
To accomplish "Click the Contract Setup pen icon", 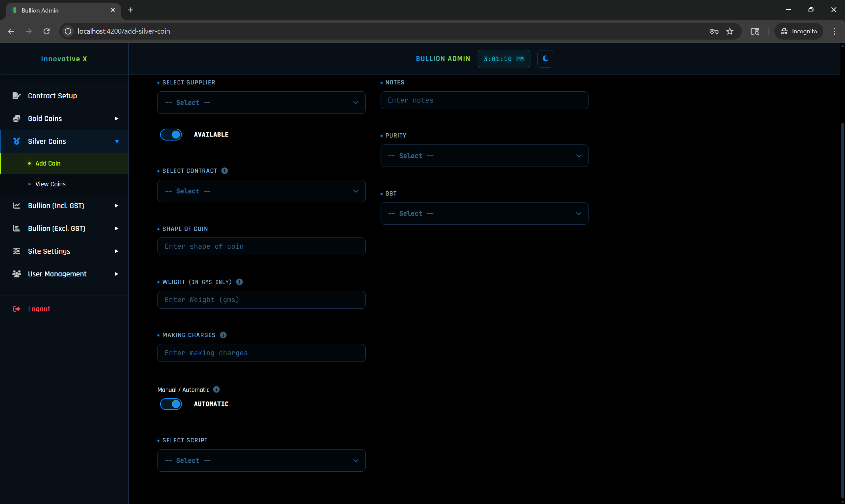I will 16,96.
